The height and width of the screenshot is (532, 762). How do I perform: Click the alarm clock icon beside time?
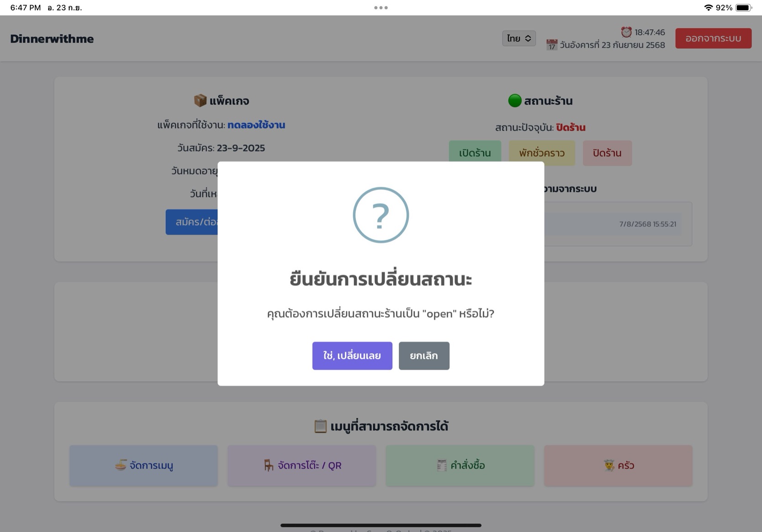tap(626, 32)
